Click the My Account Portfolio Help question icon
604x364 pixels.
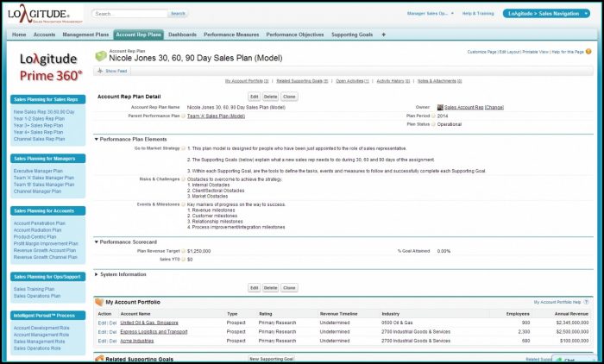586,303
